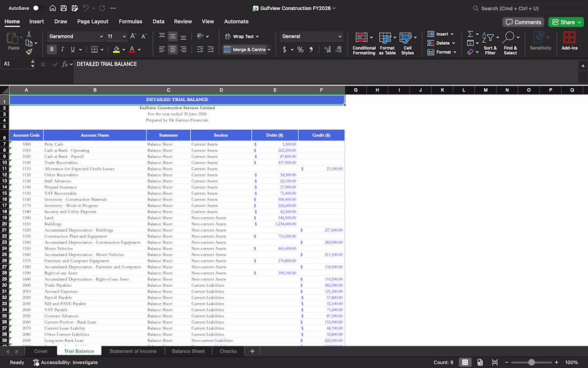
Task: Click the Decrease Indent icon
Action: [x=200, y=49]
